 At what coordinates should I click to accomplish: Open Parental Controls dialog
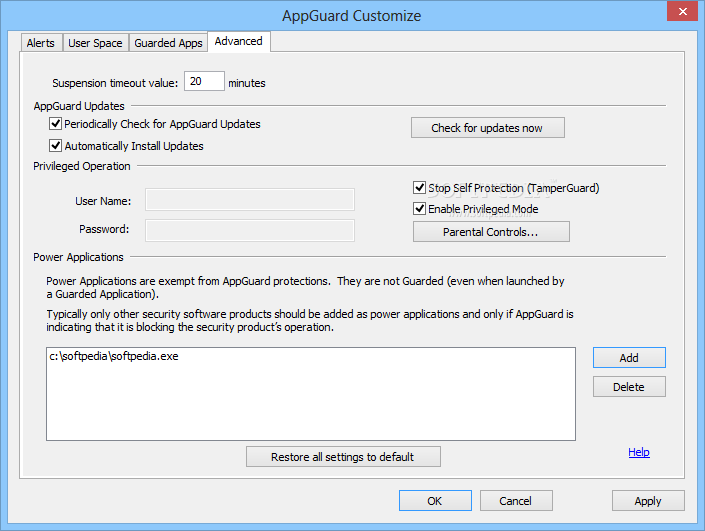[x=491, y=232]
